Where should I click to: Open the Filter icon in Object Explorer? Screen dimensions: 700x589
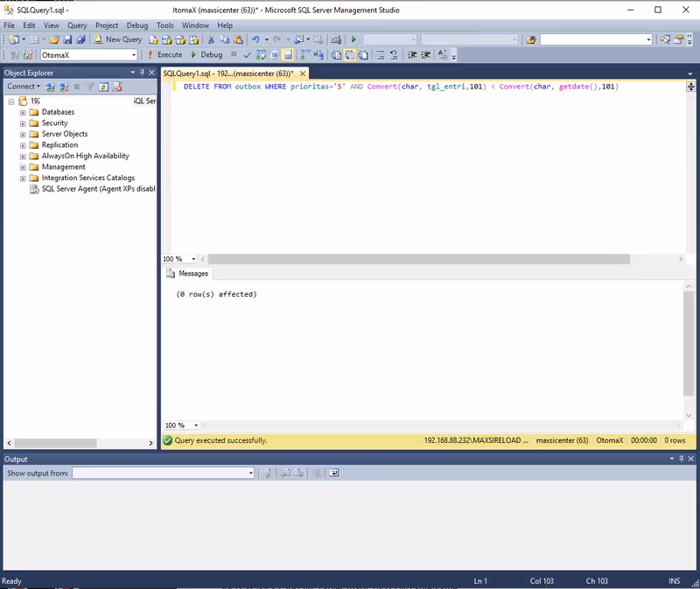coord(89,86)
